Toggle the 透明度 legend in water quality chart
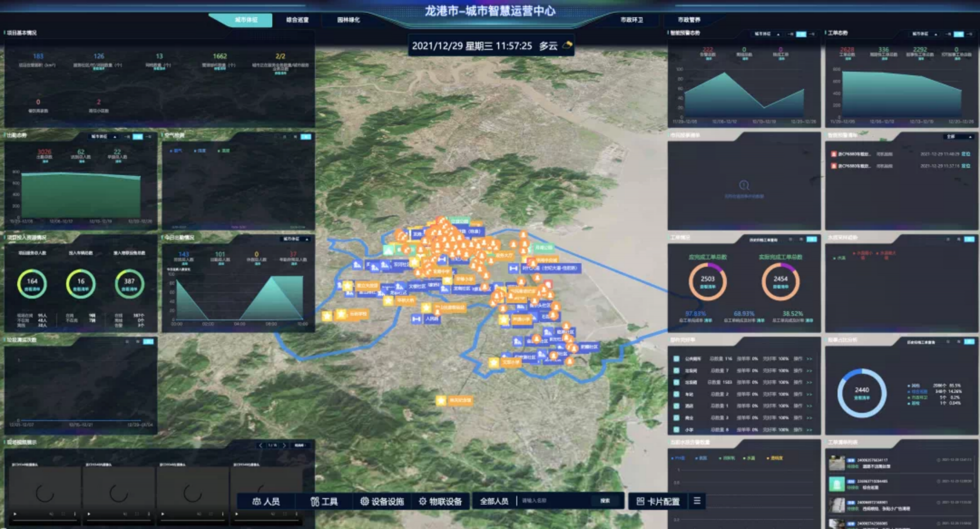Image resolution: width=980 pixels, height=529 pixels. point(775,458)
